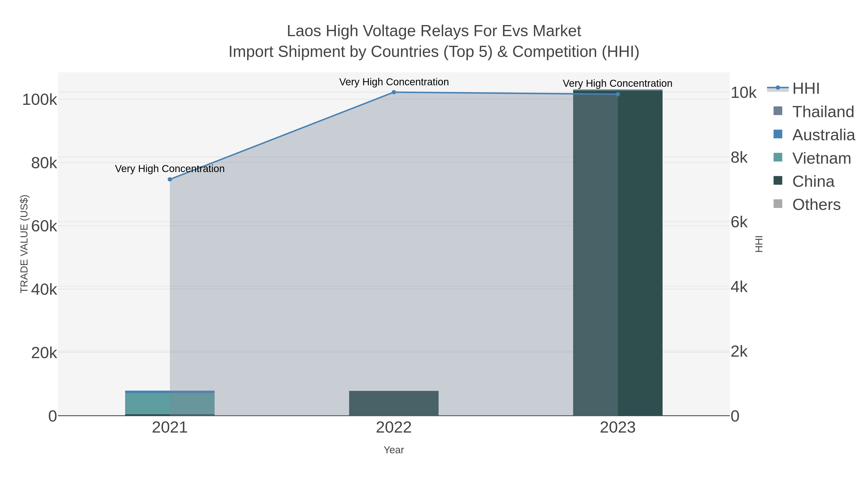The width and height of the screenshot is (868, 488).
Task: Click the 2023 x-axis label
Action: click(x=618, y=428)
